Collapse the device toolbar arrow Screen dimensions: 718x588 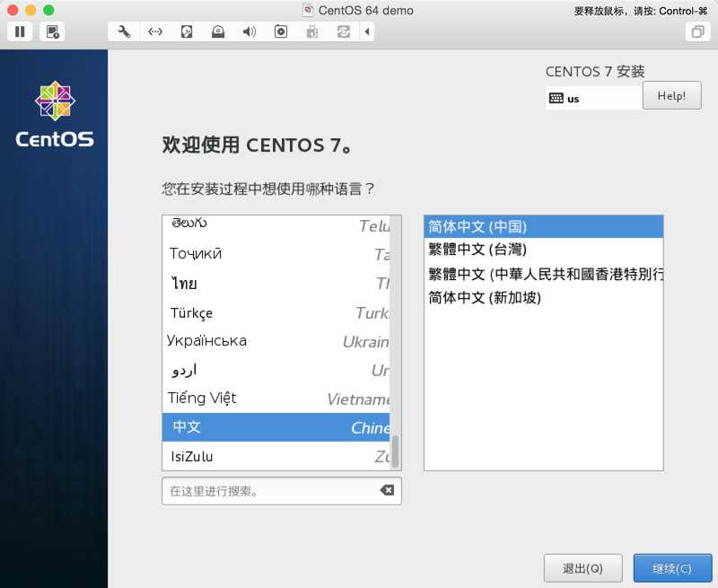pyautogui.click(x=367, y=31)
